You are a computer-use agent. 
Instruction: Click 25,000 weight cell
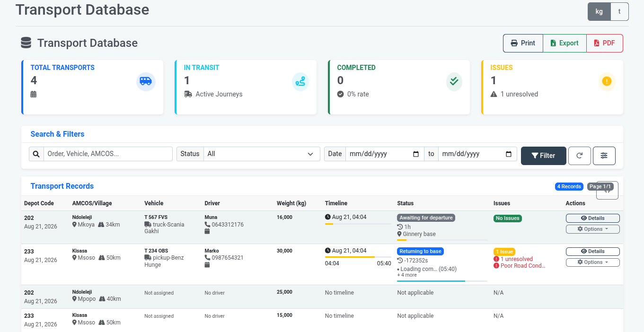(x=284, y=292)
